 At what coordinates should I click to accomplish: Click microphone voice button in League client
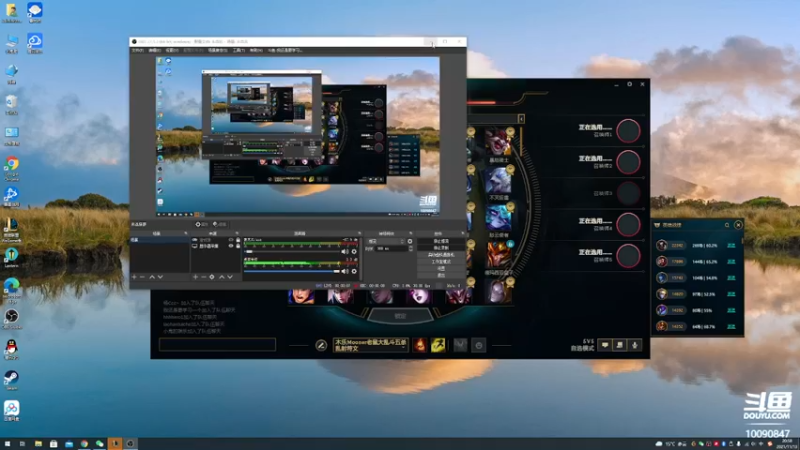click(x=635, y=345)
